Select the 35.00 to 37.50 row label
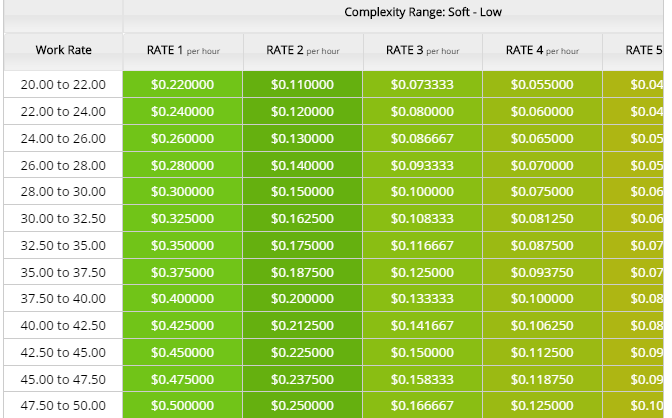Image resolution: width=672 pixels, height=418 pixels. point(63,272)
